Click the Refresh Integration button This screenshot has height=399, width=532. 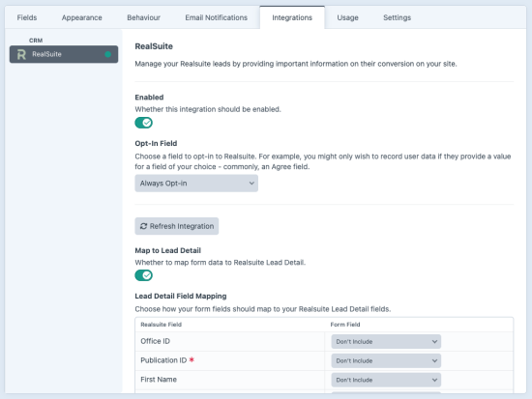pos(177,226)
